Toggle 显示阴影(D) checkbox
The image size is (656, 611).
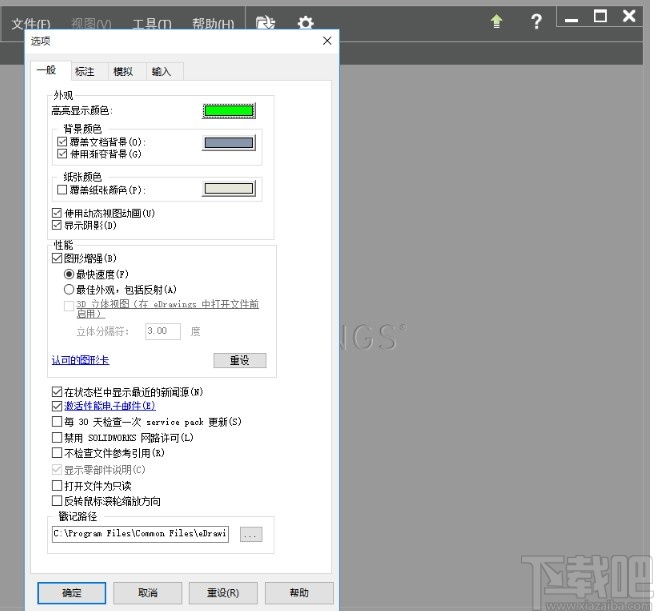tap(57, 225)
